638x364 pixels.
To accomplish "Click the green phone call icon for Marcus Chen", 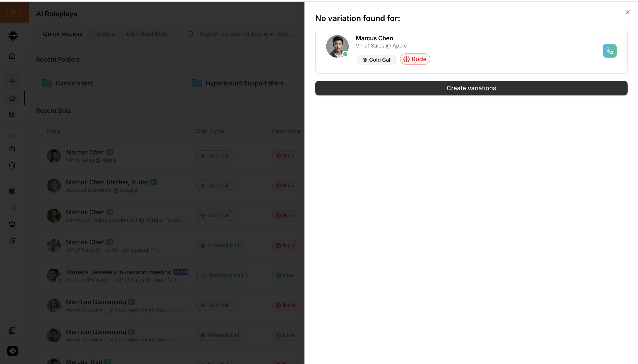I will [610, 51].
